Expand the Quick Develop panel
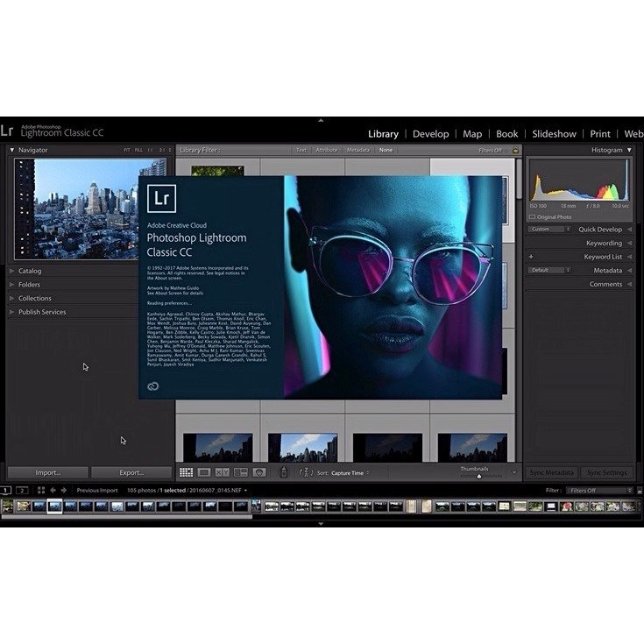The width and height of the screenshot is (644, 644). coord(630,230)
